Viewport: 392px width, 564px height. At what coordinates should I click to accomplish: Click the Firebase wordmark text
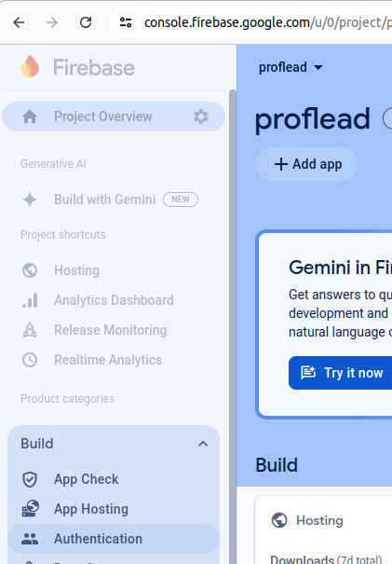(x=94, y=68)
